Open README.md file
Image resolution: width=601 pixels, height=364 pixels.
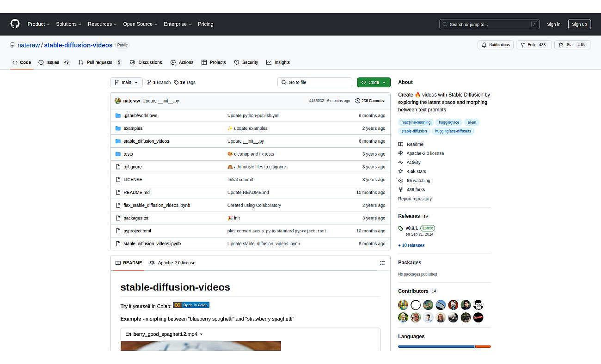[x=136, y=193]
